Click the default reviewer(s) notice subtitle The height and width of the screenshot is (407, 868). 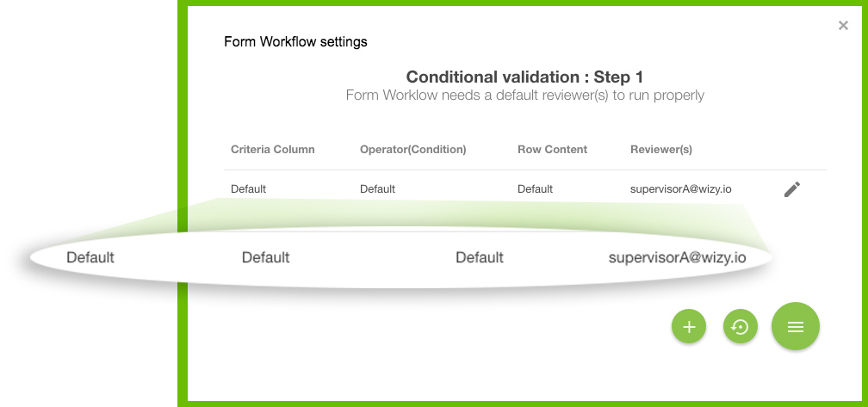[x=524, y=96]
